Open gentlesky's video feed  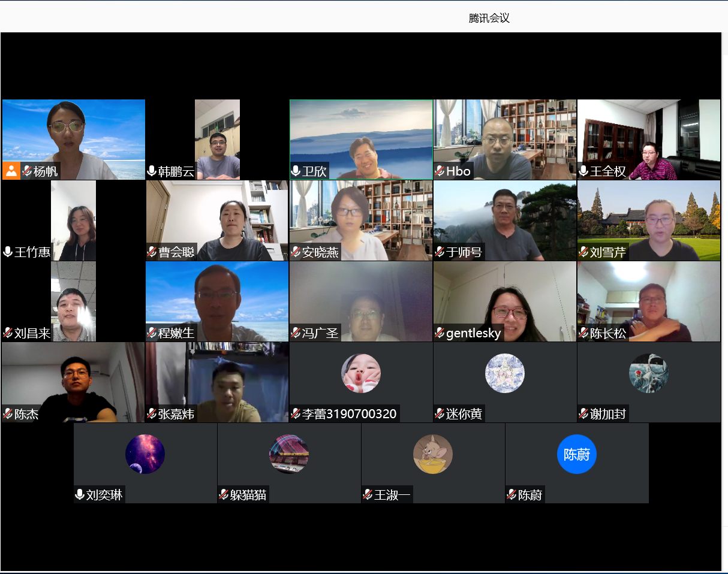click(x=505, y=301)
